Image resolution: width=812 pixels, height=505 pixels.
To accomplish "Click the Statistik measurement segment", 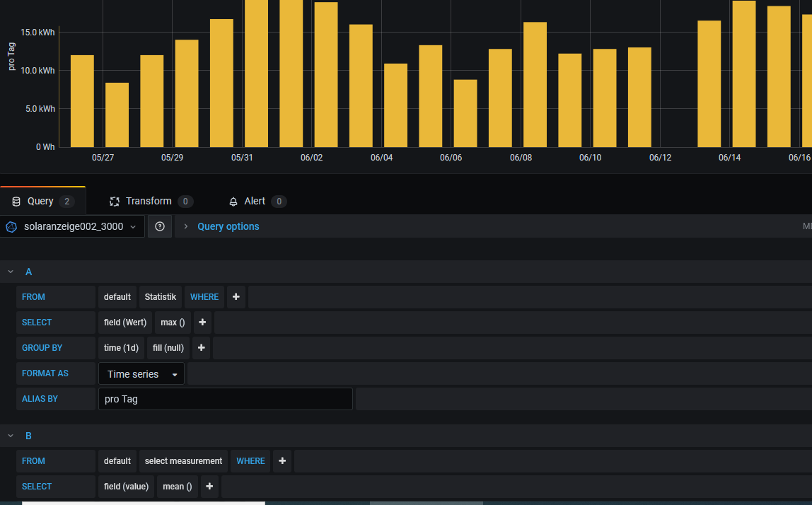I will [x=160, y=297].
